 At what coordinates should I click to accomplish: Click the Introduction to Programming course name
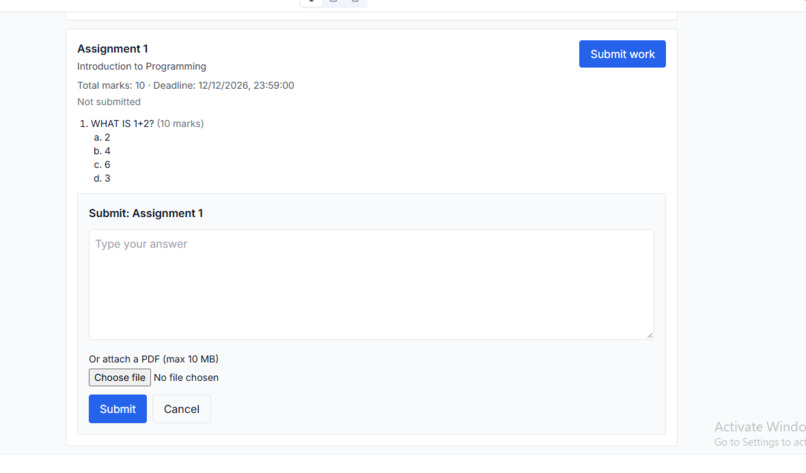(x=142, y=66)
